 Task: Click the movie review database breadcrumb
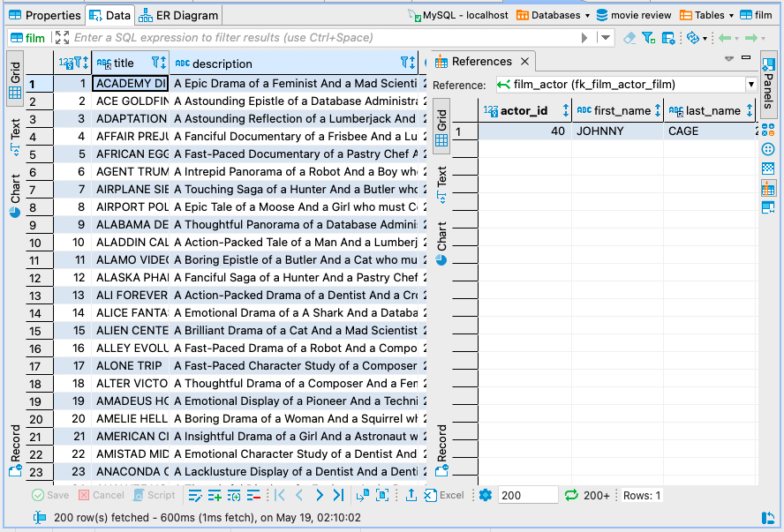click(634, 15)
